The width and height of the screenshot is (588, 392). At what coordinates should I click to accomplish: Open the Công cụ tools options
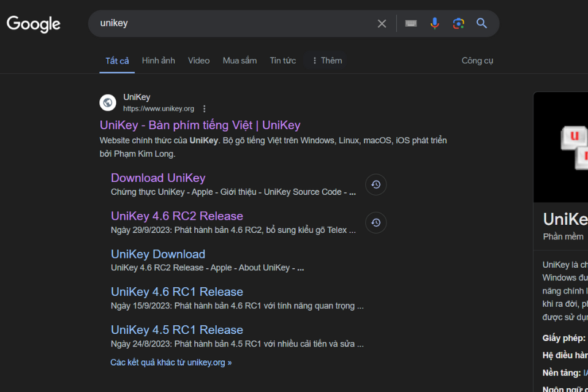click(x=477, y=61)
